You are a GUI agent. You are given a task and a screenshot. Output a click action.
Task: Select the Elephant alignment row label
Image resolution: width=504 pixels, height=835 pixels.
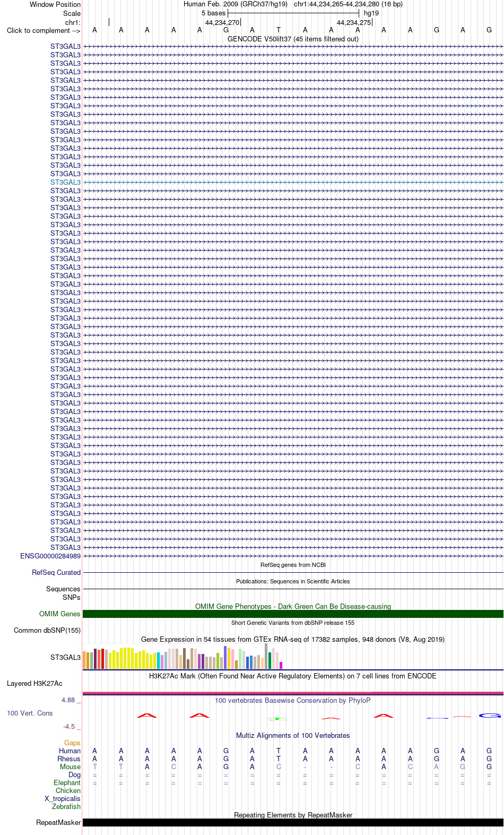point(67,782)
